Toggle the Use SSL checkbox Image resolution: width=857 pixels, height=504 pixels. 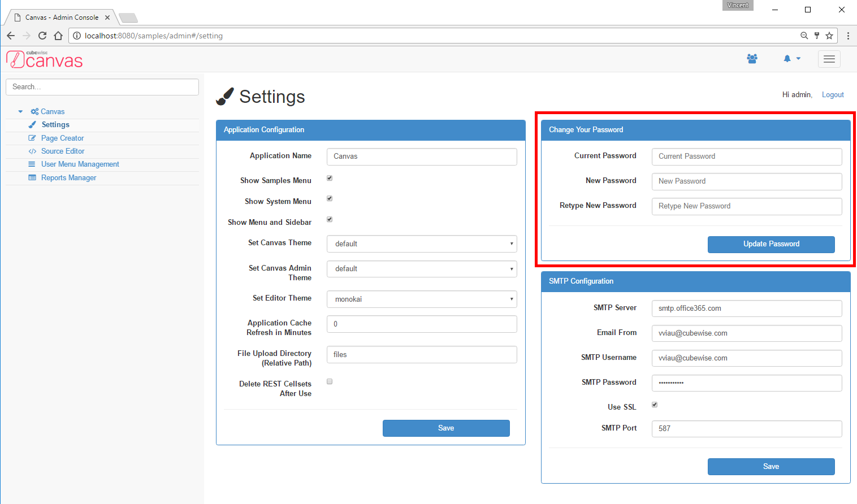pyautogui.click(x=655, y=405)
